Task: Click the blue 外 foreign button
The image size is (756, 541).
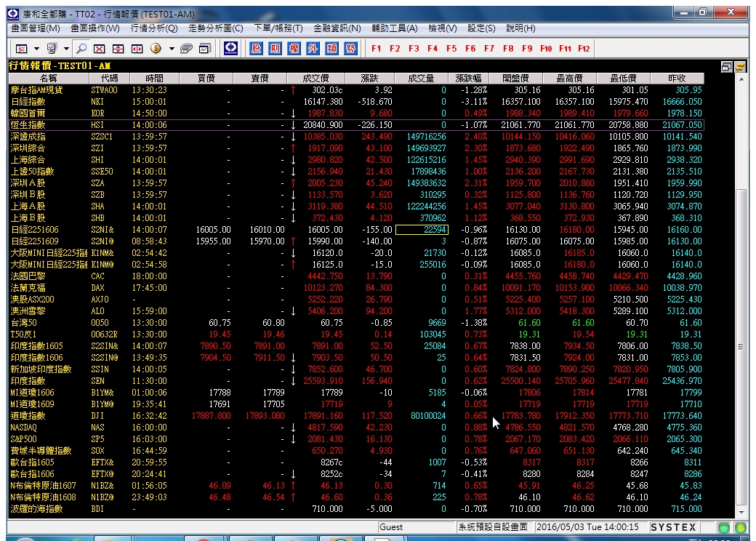Action: pyautogui.click(x=313, y=48)
